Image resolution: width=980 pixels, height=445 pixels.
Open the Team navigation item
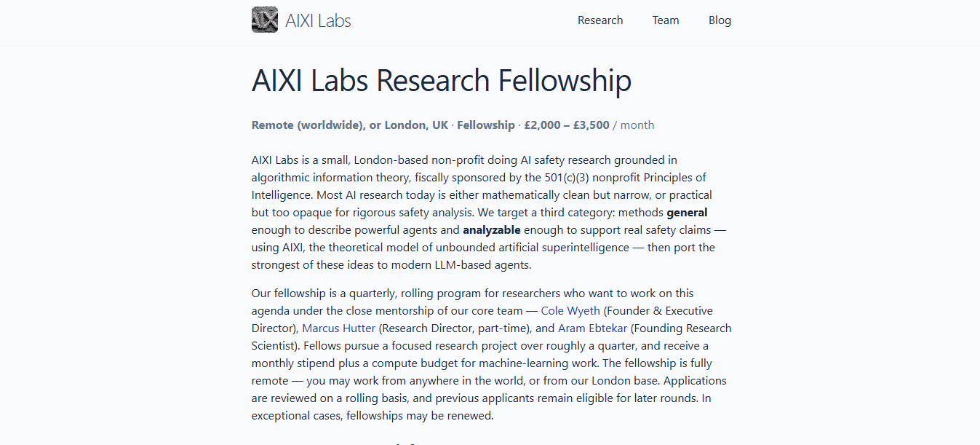pos(666,20)
